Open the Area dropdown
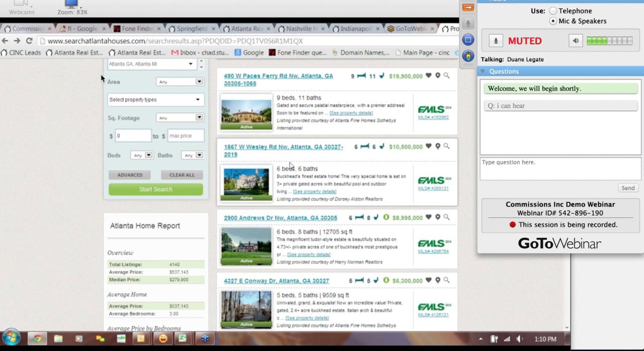Image resolution: width=644 pixels, height=351 pixels. click(x=180, y=82)
